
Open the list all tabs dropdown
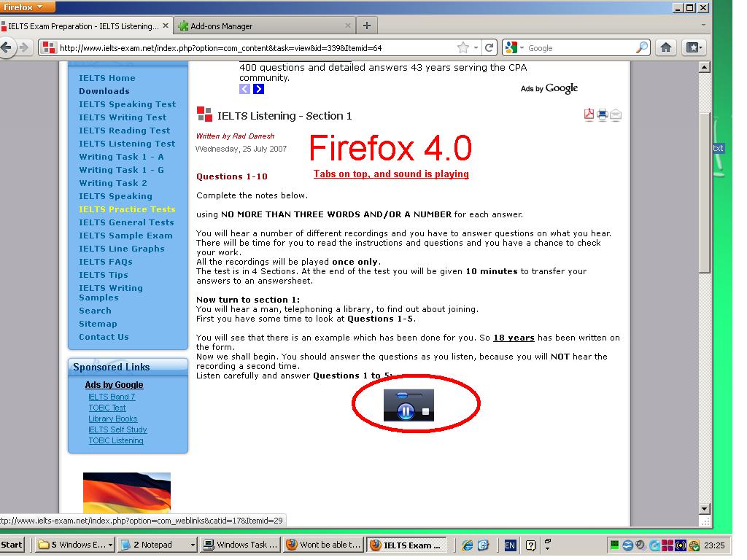pos(703,26)
